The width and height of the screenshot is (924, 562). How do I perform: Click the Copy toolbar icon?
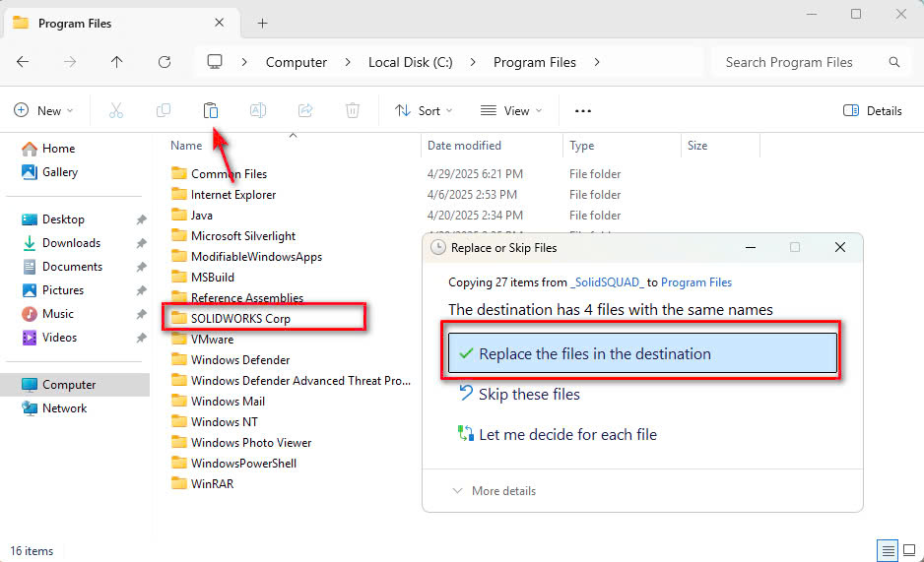(164, 110)
